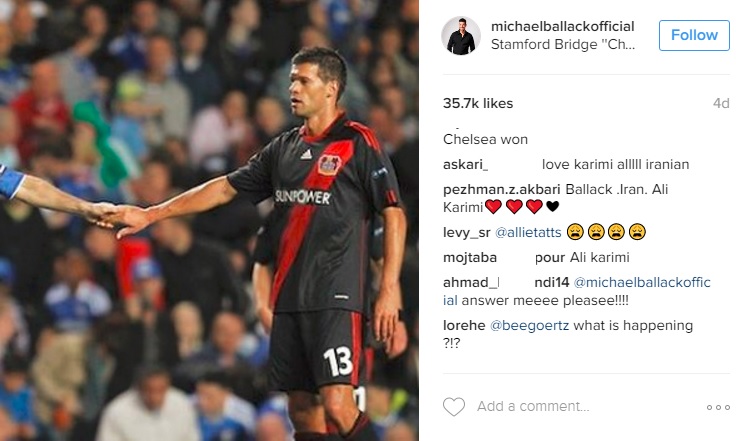Like the post with the heart icon
Image resolution: width=736 pixels, height=441 pixels.
click(x=454, y=407)
